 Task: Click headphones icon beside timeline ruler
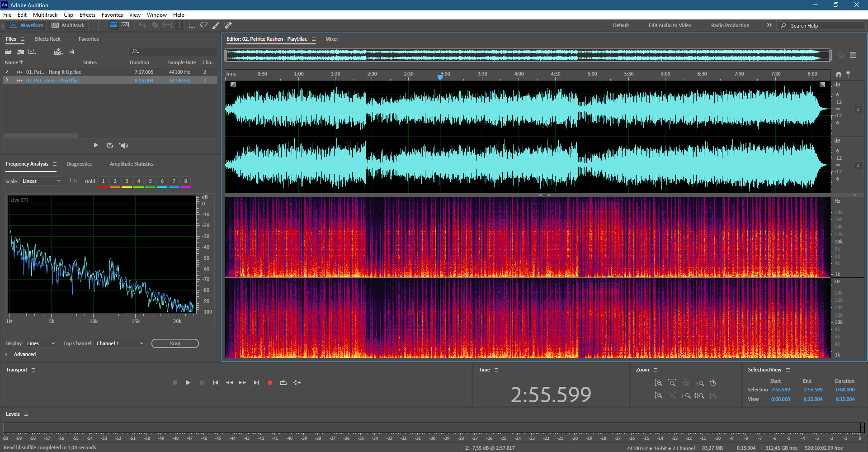tap(839, 75)
